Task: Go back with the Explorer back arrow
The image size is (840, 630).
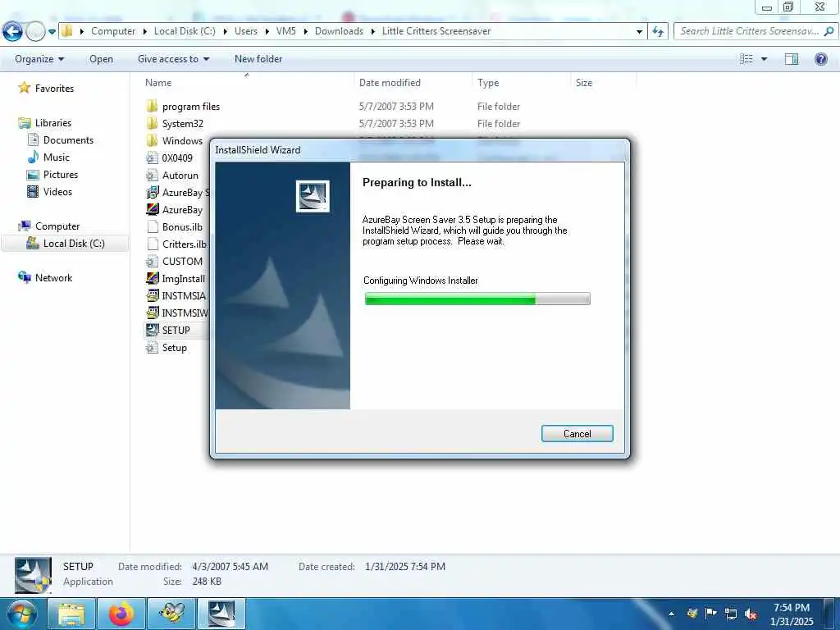Action: pyautogui.click(x=12, y=32)
